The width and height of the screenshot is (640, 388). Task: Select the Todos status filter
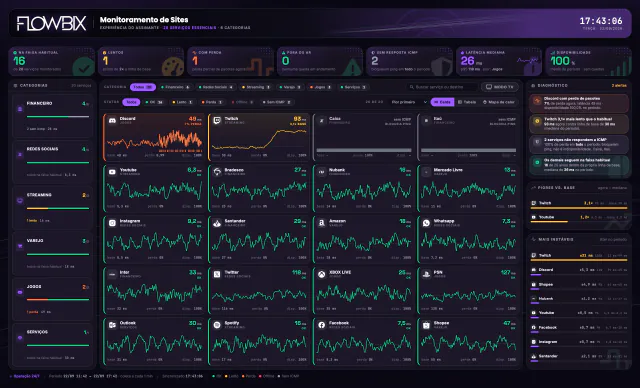[131, 102]
